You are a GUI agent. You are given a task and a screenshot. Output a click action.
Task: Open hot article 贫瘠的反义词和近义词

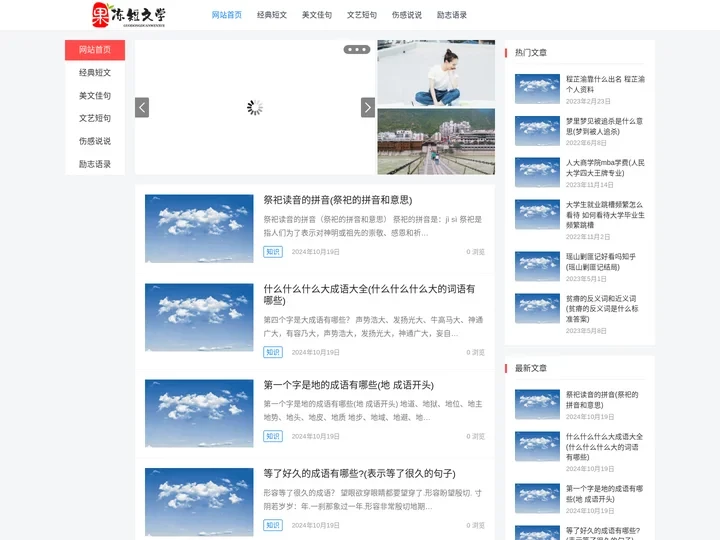[x=602, y=309]
